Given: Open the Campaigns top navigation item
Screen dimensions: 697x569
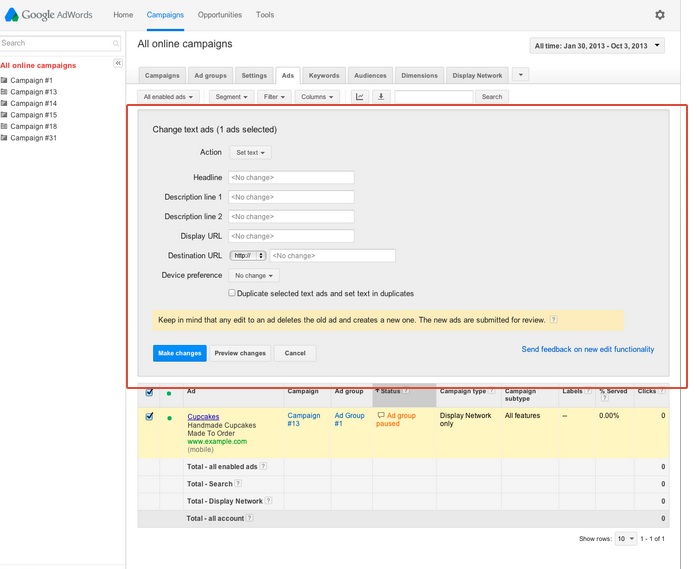Looking at the screenshot, I should pos(165,15).
